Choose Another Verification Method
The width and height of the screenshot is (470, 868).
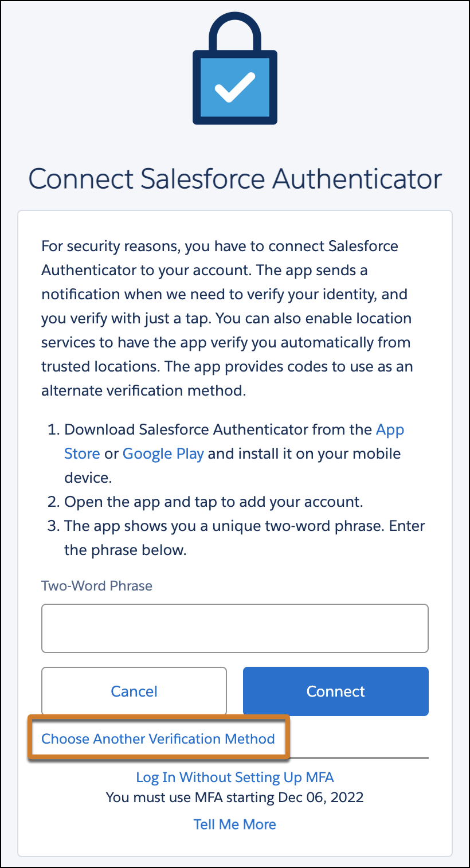(x=158, y=738)
